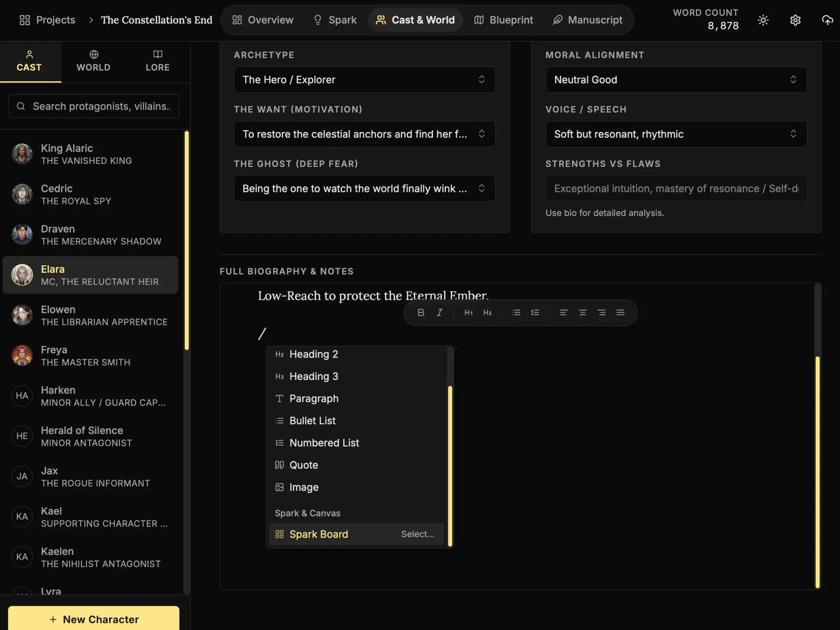The height and width of the screenshot is (630, 840).
Task: Expand Moral Alignment Neutral Good dropdown
Action: (676, 80)
